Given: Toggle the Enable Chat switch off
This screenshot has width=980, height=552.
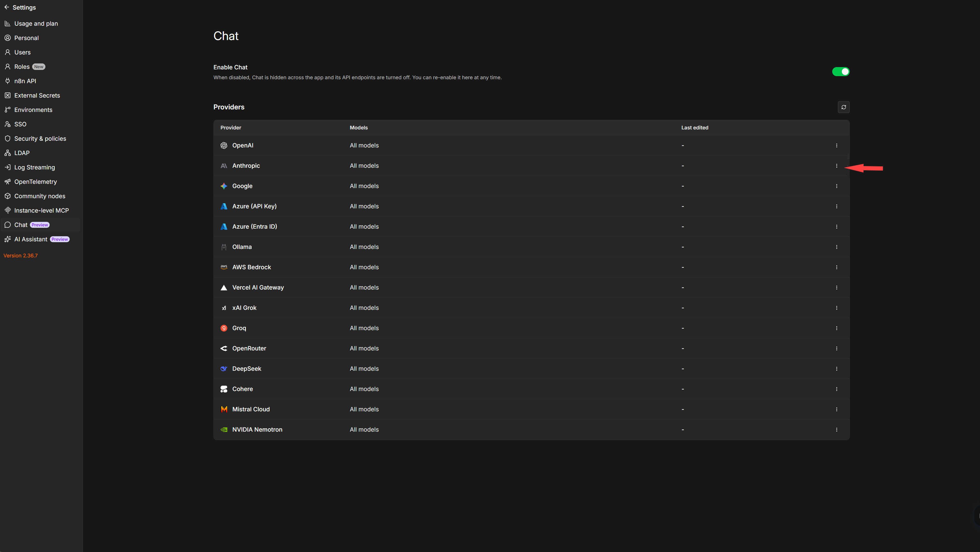Looking at the screenshot, I should point(840,72).
